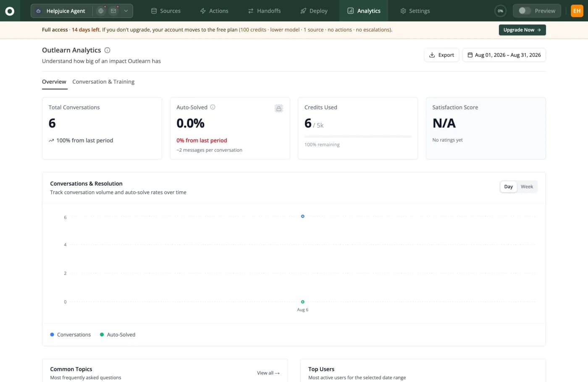Open the Deploy section
Image resolution: width=588 pixels, height=382 pixels.
click(x=314, y=11)
